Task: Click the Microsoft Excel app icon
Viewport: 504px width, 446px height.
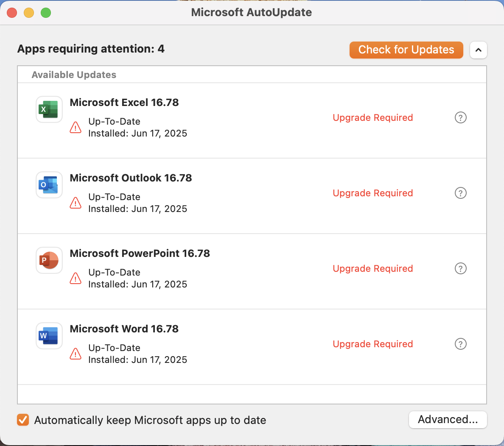Action: 49,109
